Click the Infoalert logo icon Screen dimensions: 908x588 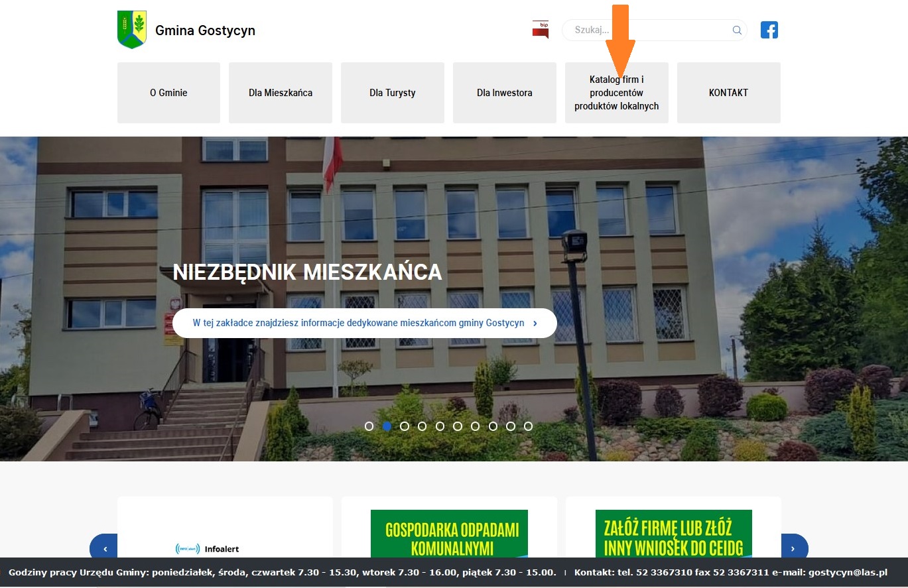tap(187, 549)
